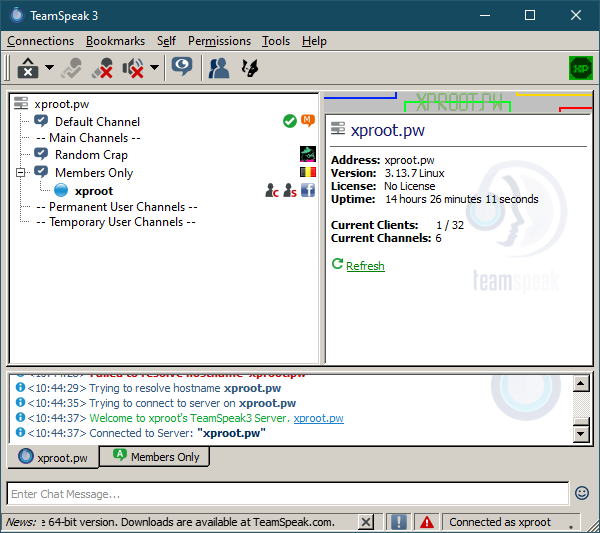Select the Members Only channel

click(x=94, y=173)
